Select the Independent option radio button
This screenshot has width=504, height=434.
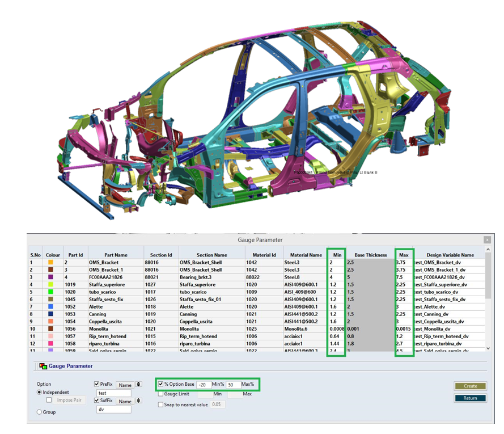point(39,393)
